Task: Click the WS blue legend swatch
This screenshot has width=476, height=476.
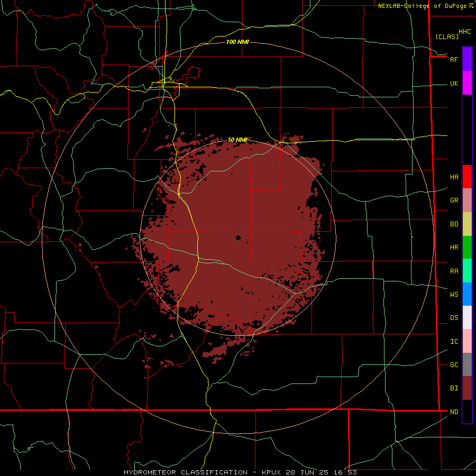Action: pos(467,294)
